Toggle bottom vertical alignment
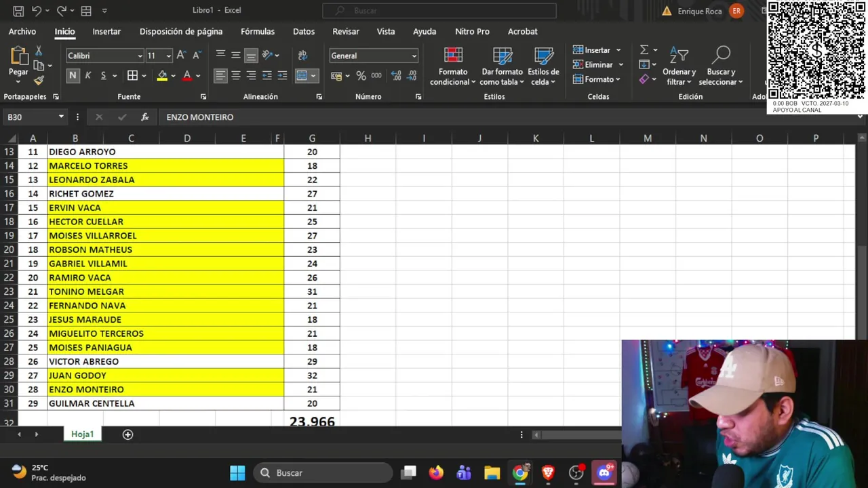This screenshot has width=868, height=488. pos(251,55)
